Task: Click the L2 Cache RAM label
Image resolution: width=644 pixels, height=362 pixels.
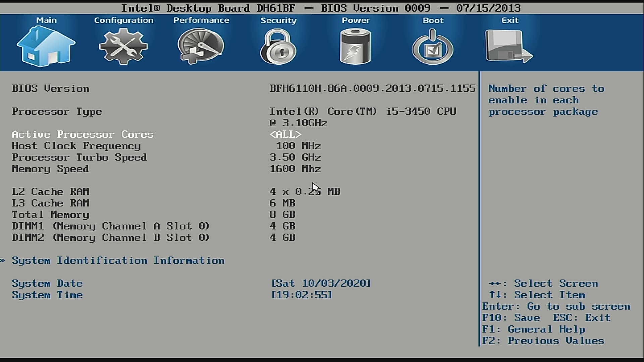Action: (51, 192)
